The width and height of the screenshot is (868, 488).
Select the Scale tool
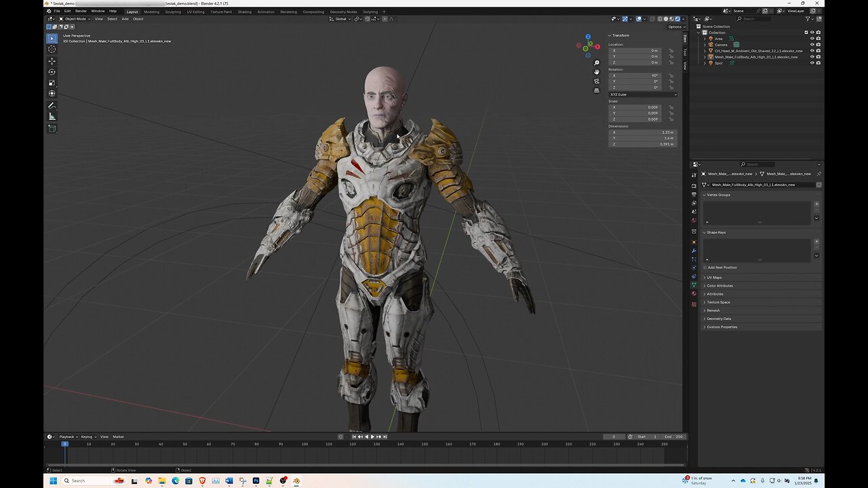[x=52, y=83]
